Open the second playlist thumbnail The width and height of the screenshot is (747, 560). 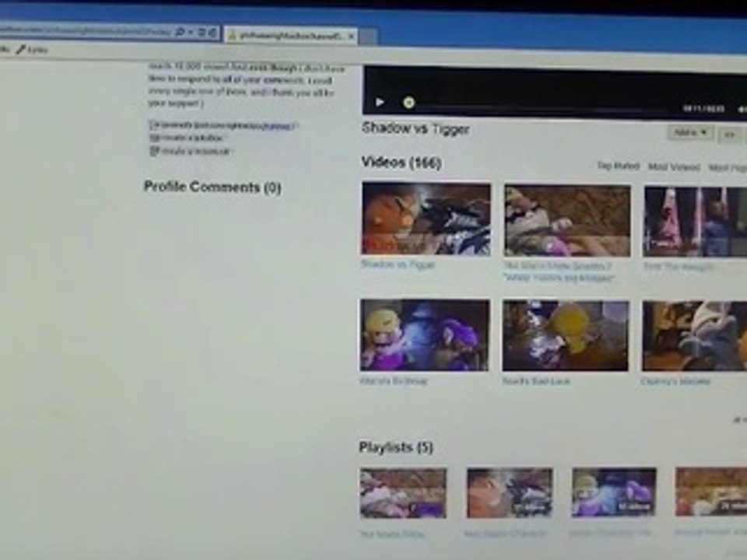tap(509, 493)
